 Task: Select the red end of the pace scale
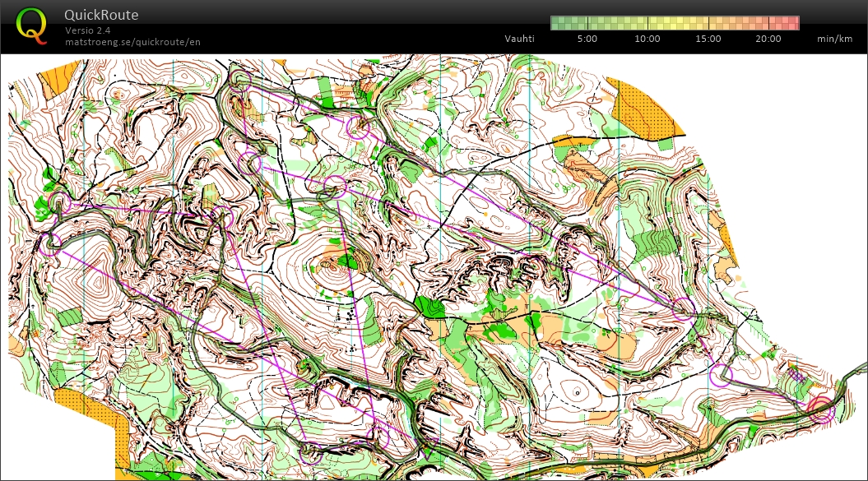click(x=792, y=23)
